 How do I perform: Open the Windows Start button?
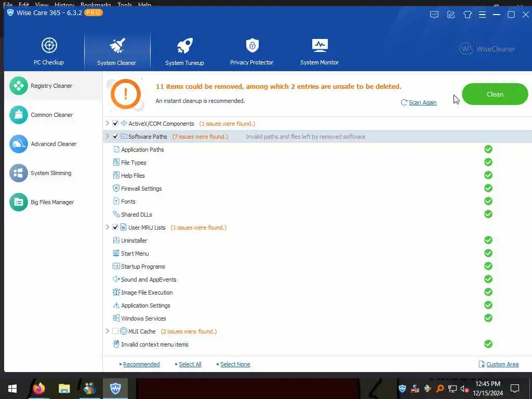(12, 389)
